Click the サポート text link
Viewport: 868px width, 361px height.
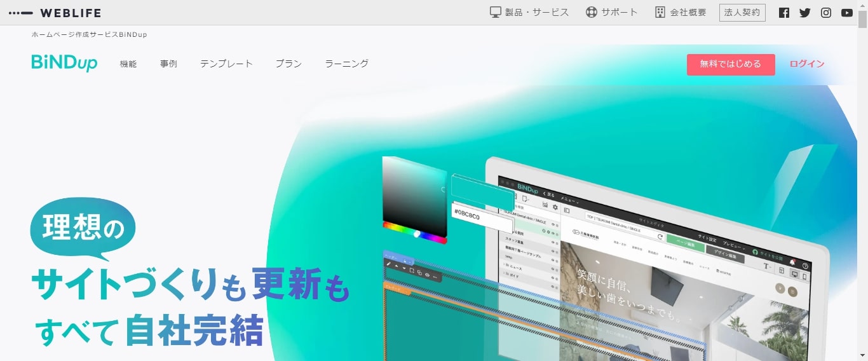(x=620, y=12)
